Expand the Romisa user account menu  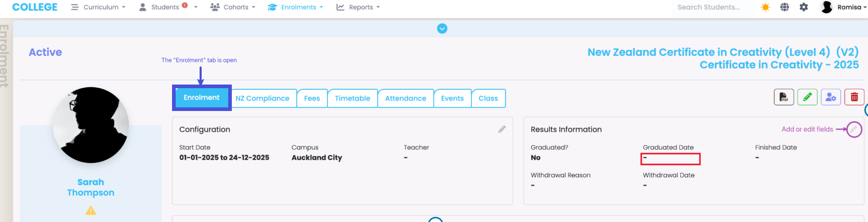pos(843,7)
